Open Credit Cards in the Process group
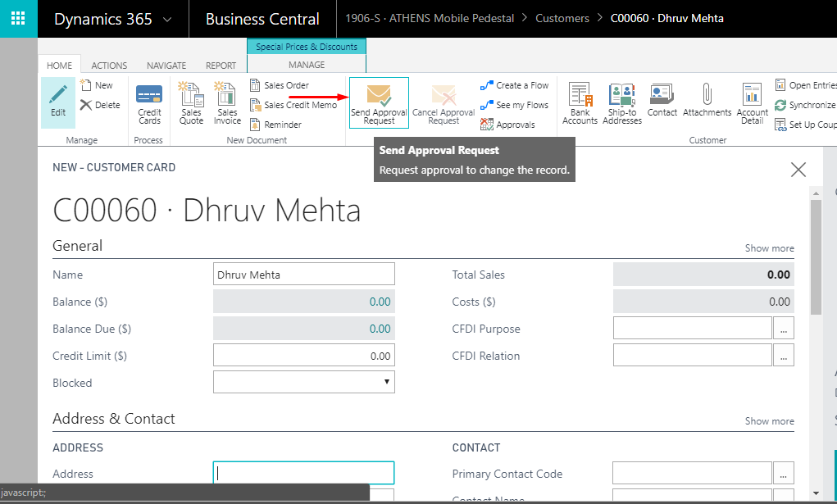 149,103
